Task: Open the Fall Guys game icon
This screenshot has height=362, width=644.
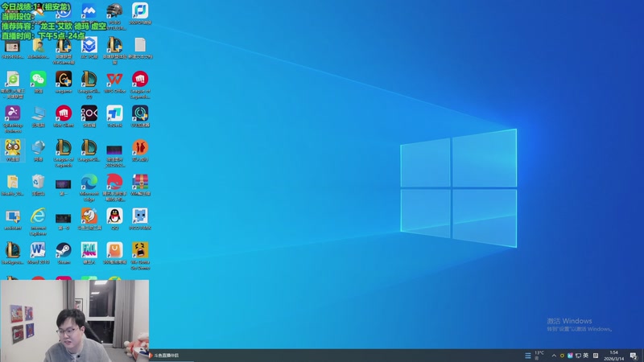Action: tap(89, 250)
